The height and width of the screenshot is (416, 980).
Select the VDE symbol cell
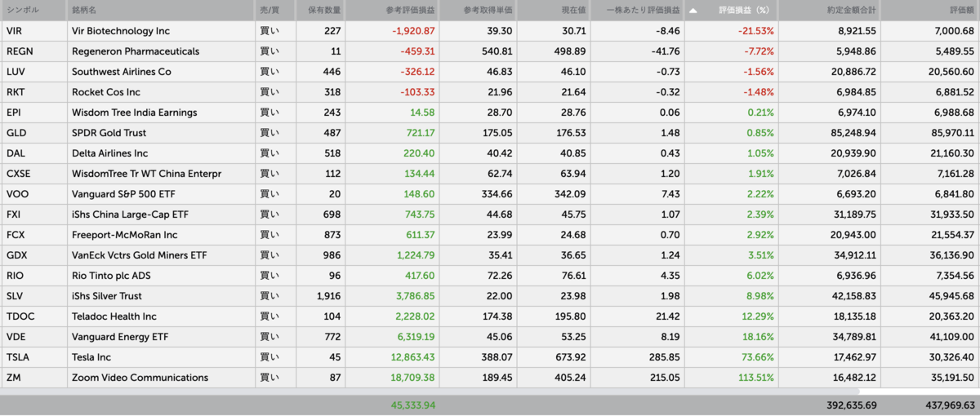coord(33,337)
